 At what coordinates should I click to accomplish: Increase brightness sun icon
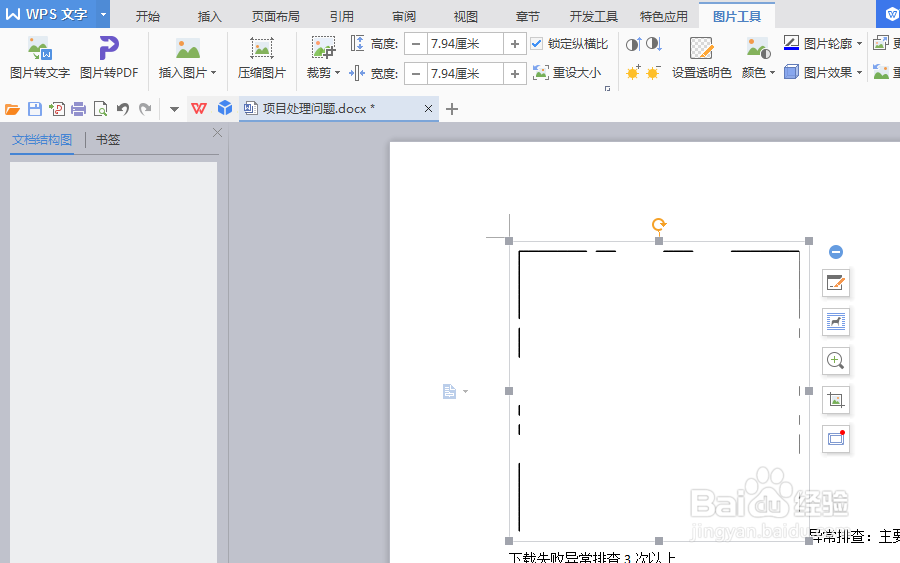point(633,72)
